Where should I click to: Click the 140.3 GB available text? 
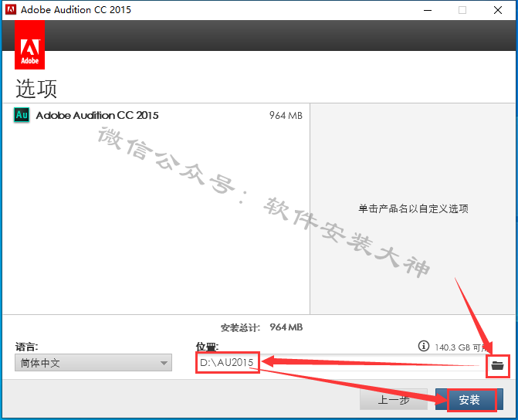[x=463, y=347]
